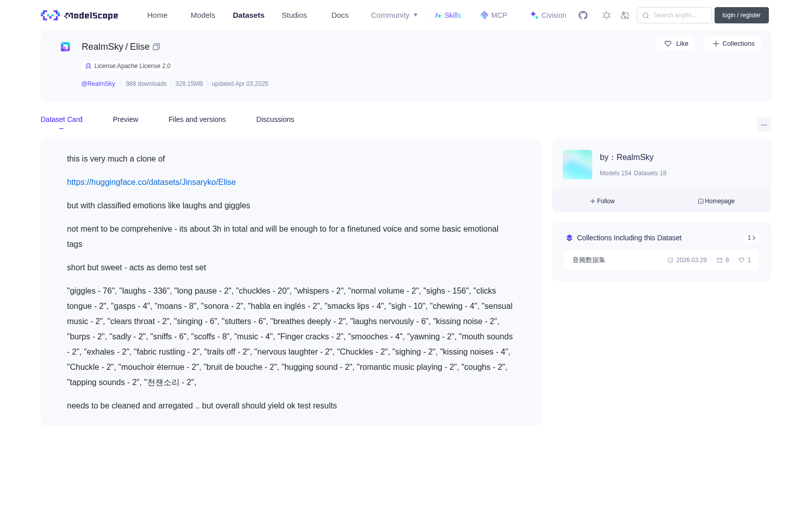This screenshot has width=812, height=508.
Task: Open RealmSky's Homepage button
Action: pyautogui.click(x=716, y=201)
